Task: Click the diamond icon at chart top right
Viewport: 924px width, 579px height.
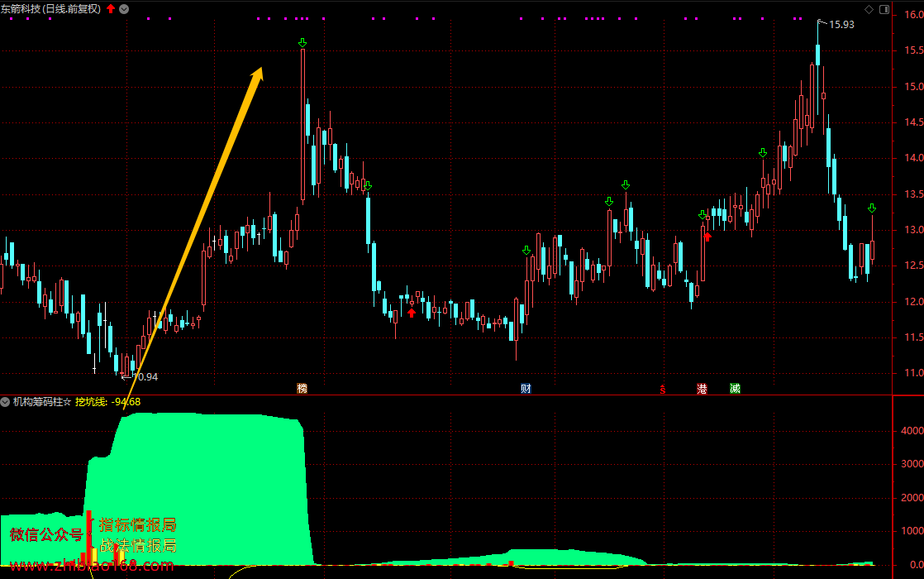Action: click(x=869, y=9)
